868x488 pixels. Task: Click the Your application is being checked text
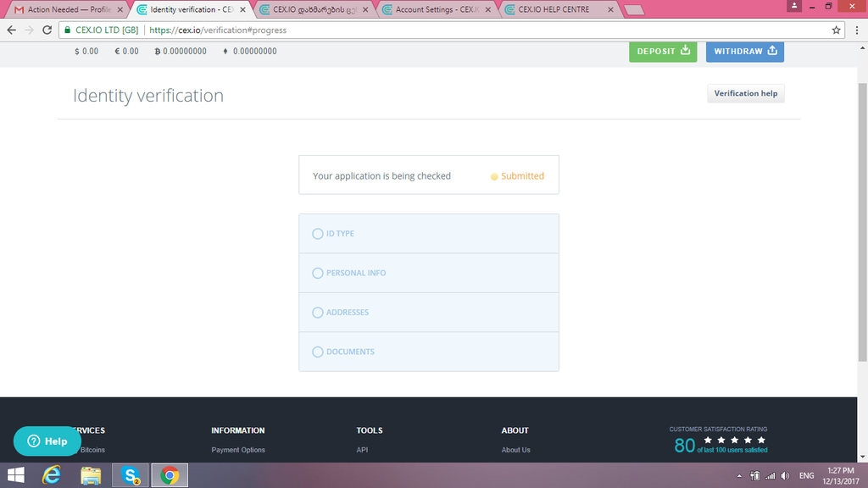pos(381,176)
